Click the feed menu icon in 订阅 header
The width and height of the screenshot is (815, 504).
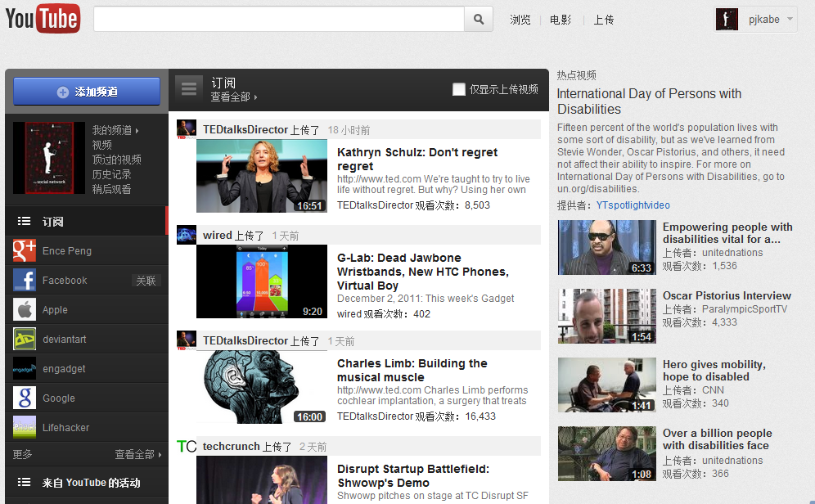189,89
